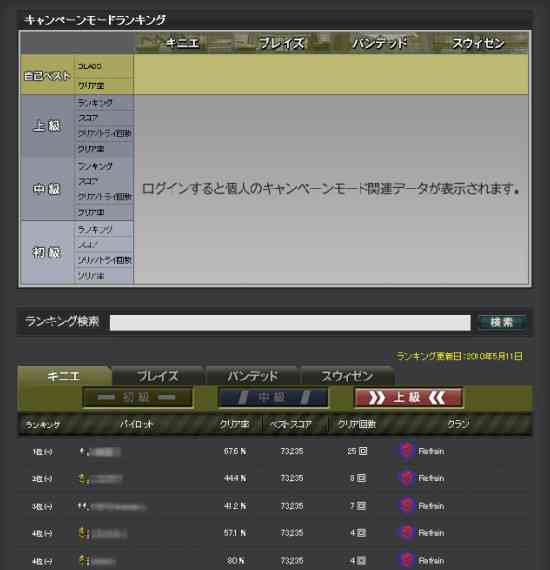Sort by the クリア率 column header
This screenshot has height=570, width=550.
coord(234,424)
